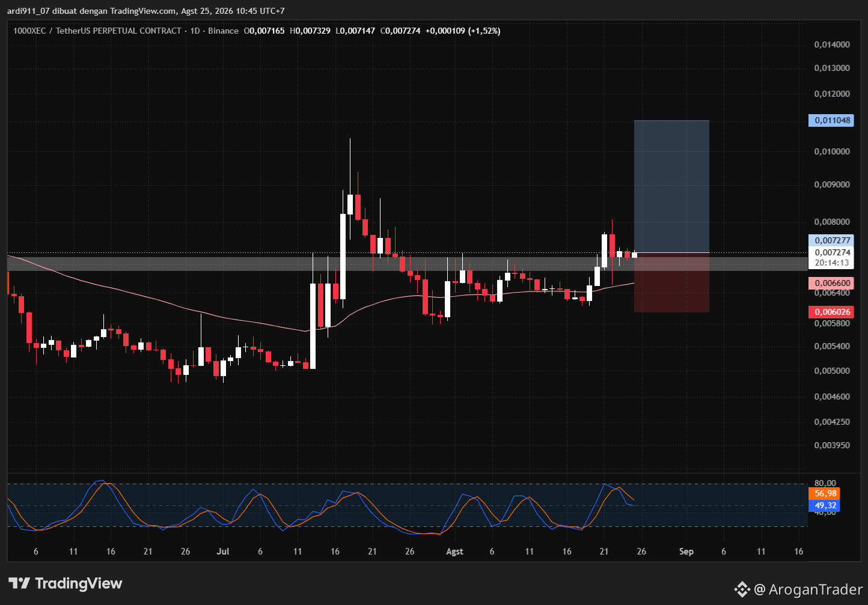
Task: Select the red stop-loss zone of the long position
Action: [x=671, y=282]
